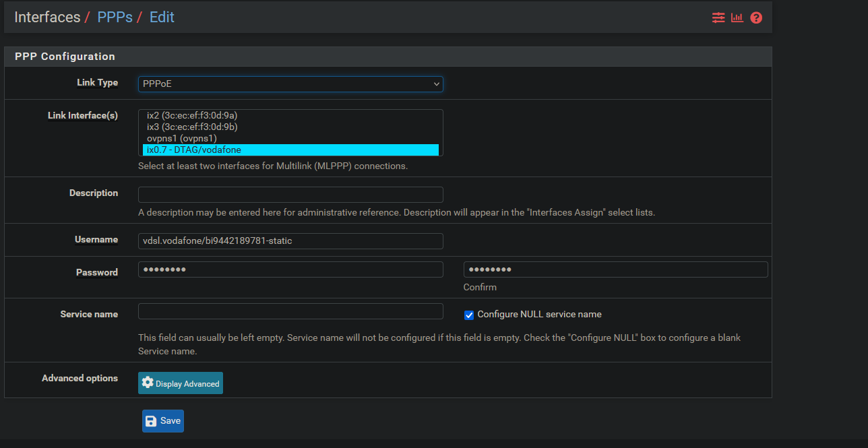Click the red help question mark icon
The width and height of the screenshot is (868, 448).
756,18
